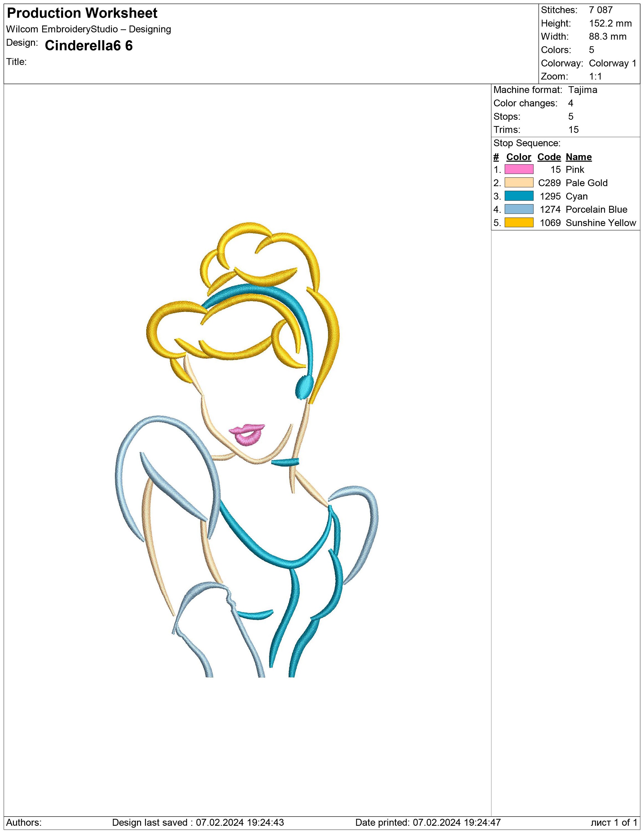
Task: Click the value 5 beside "Colors:"
Action: (x=591, y=50)
